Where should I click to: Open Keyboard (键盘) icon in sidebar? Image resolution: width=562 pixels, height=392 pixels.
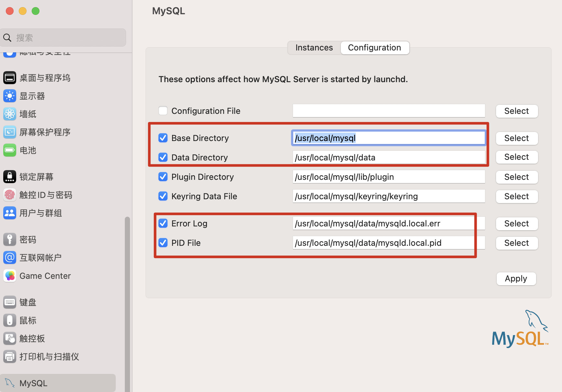(10, 302)
